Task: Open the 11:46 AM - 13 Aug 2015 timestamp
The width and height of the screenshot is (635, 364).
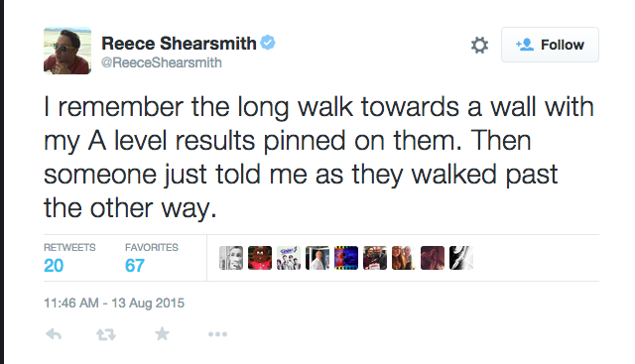Action: (x=114, y=303)
